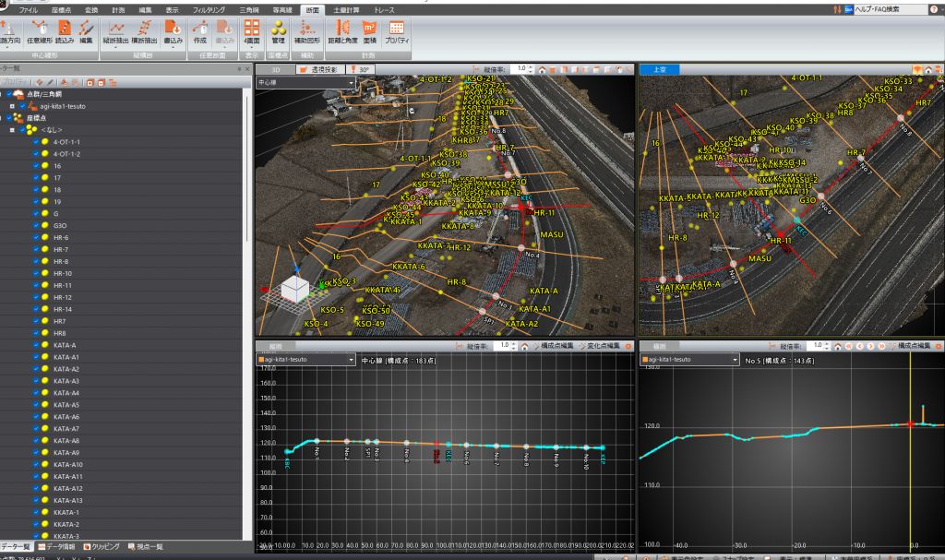Click 構成点編集 in the 縦断 pane

tap(553, 347)
